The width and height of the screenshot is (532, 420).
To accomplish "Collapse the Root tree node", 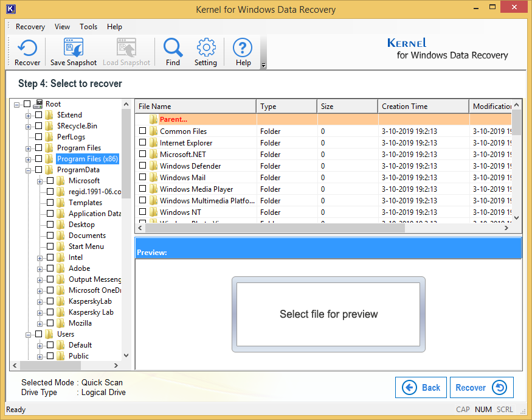I will pyautogui.click(x=16, y=105).
